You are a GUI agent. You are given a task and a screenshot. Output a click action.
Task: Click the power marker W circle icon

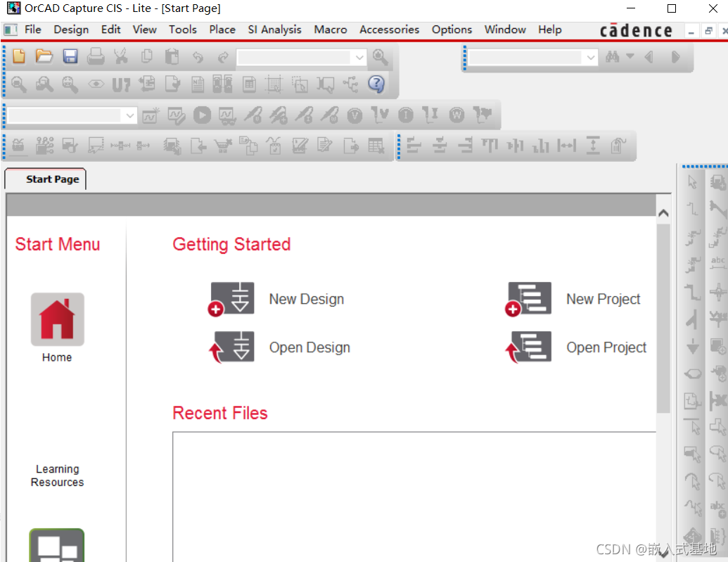(x=457, y=115)
